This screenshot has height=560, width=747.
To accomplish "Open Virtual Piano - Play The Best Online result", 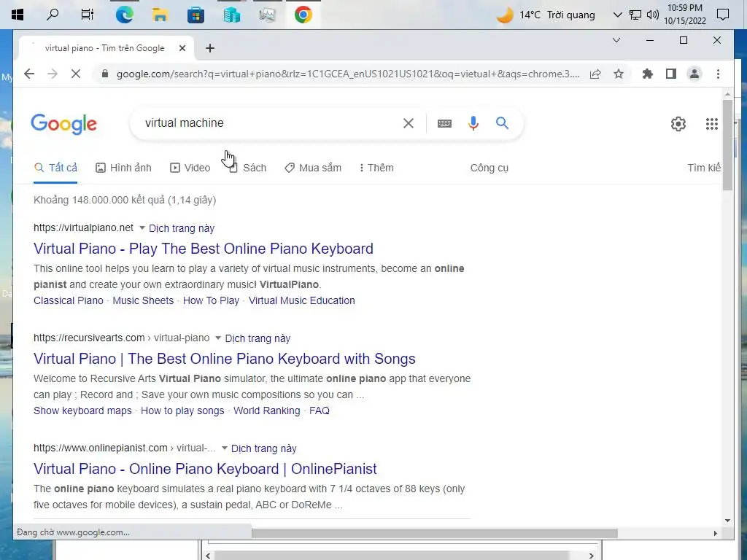I will (204, 249).
